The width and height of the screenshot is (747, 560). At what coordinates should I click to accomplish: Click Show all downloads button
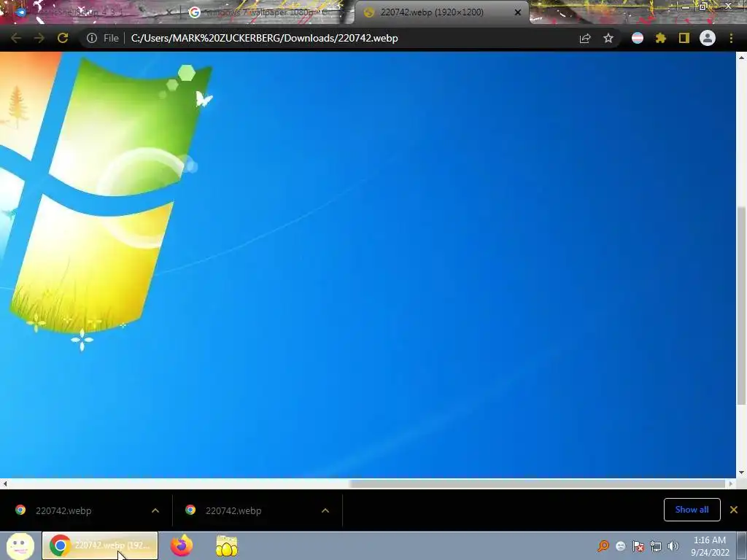(692, 510)
